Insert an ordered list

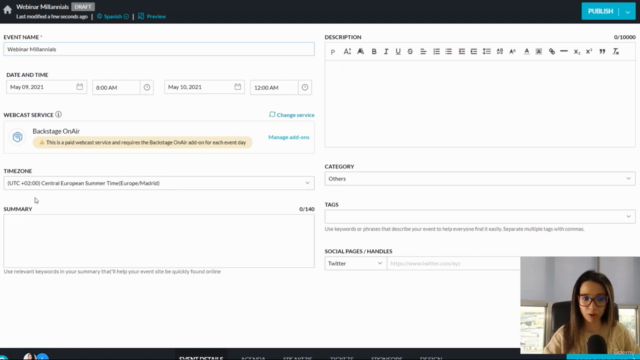[x=436, y=51]
